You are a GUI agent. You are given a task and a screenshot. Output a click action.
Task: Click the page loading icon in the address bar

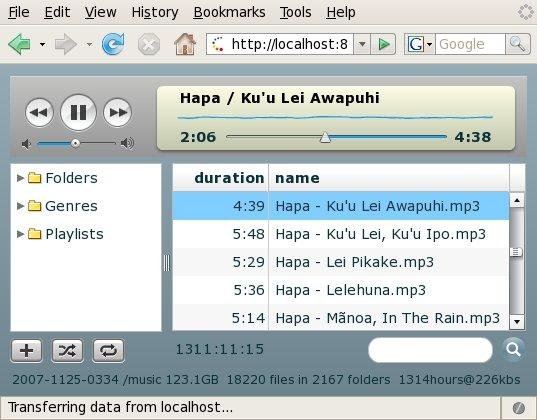[x=218, y=44]
